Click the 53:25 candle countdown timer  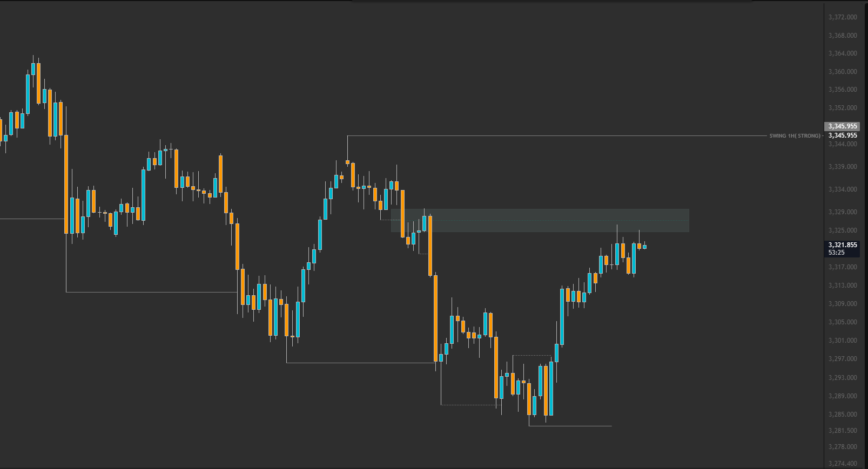pyautogui.click(x=837, y=253)
